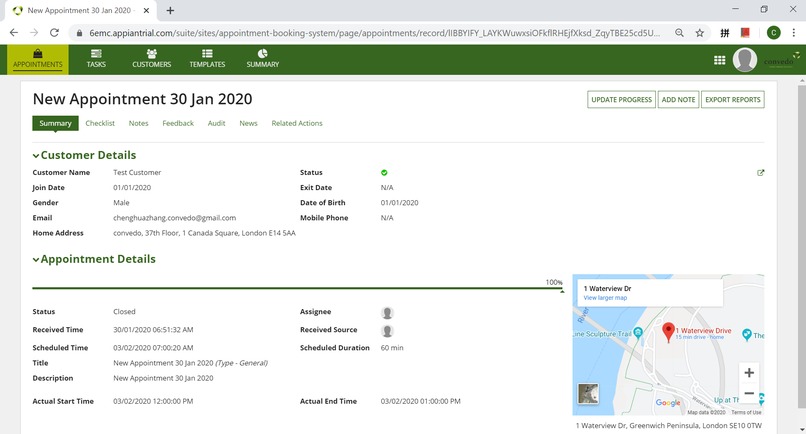Bookmark this page with the star icon
The height and width of the screenshot is (434, 806).
pyautogui.click(x=700, y=33)
